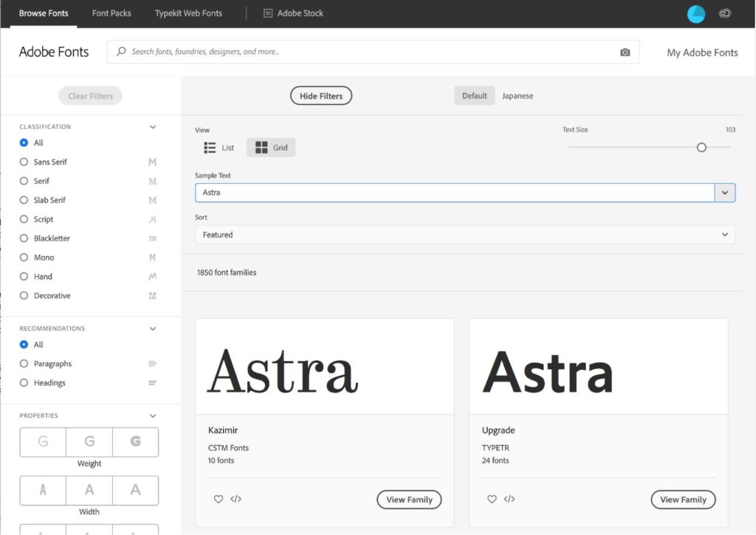
Task: Open the Creative Cloud icon in header
Action: point(725,13)
